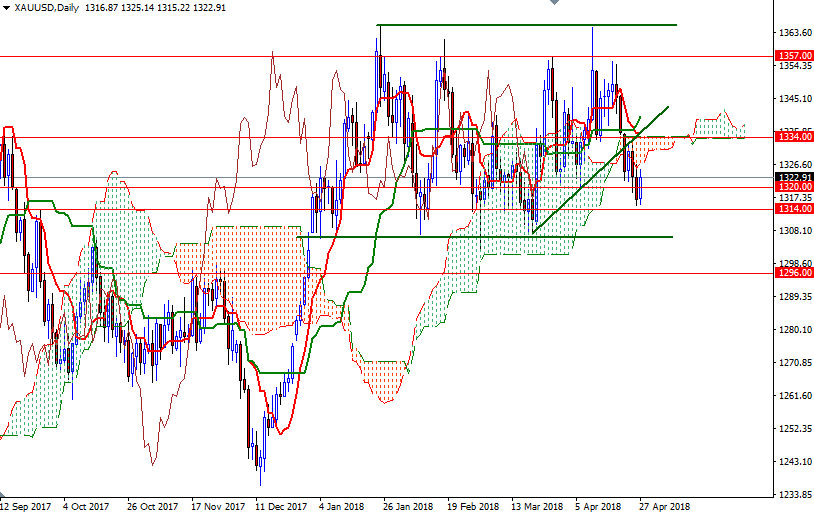
Task: Click the 1280.10 price scale value
Action: point(795,330)
